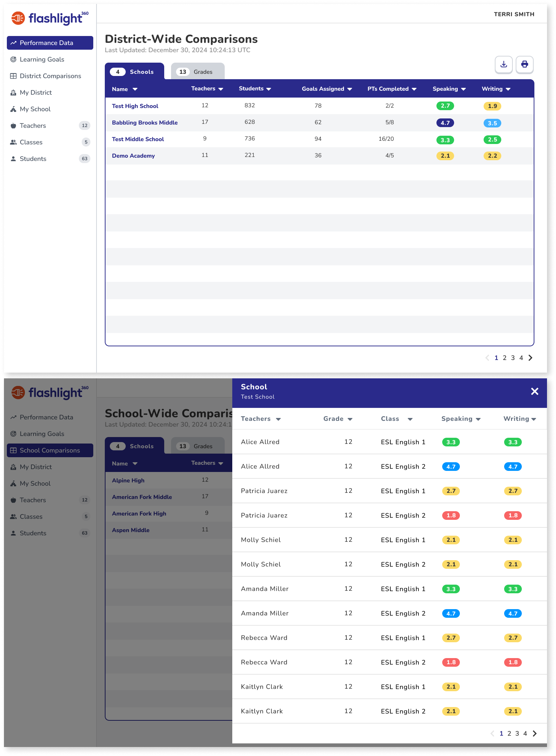
Task: Click the print icon button in the top District-Wide panel
Action: [x=525, y=64]
